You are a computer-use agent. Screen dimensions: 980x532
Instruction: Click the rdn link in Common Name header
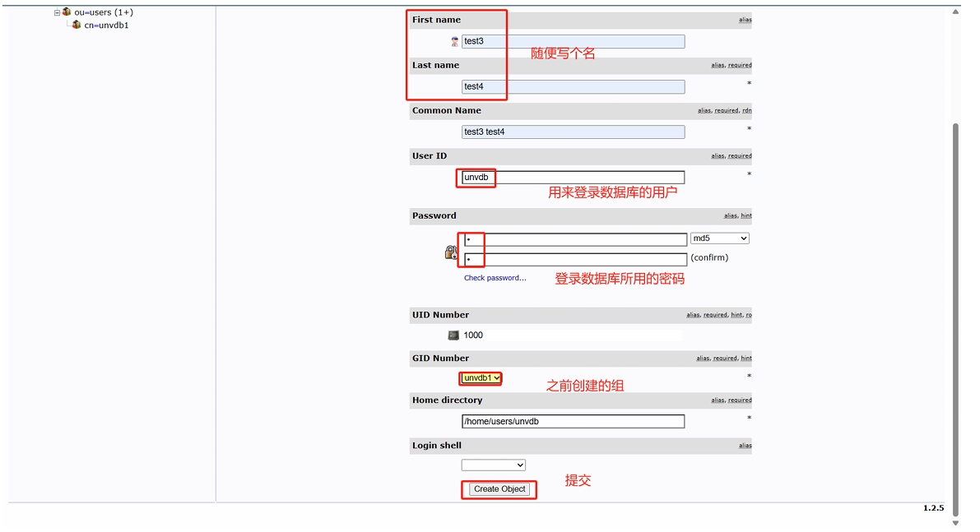746,111
